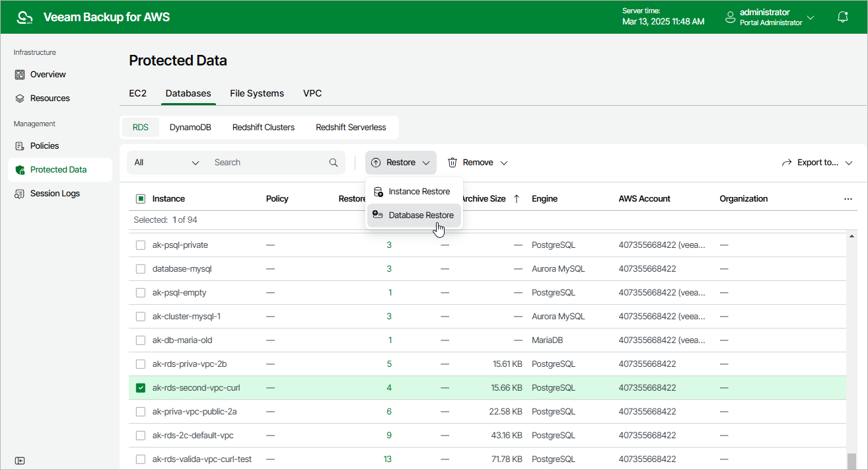This screenshot has width=868, height=470.
Task: Click the 43.16 KB archive size cell
Action: coord(507,436)
